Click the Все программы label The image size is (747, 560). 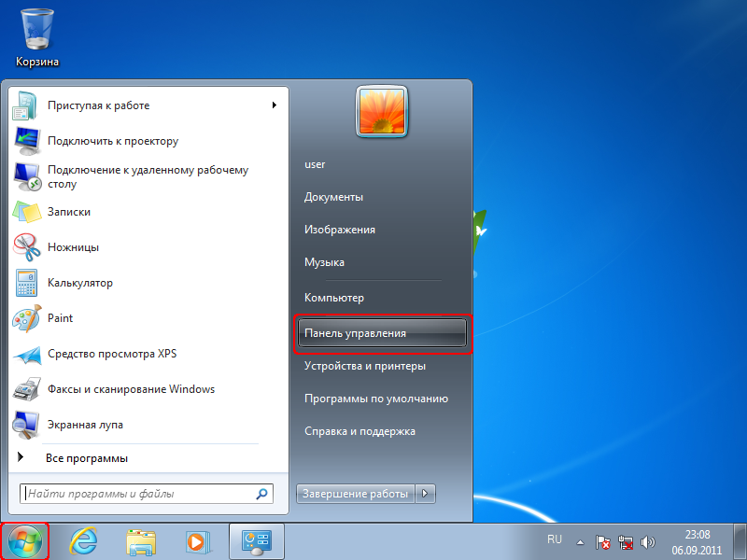coord(87,458)
